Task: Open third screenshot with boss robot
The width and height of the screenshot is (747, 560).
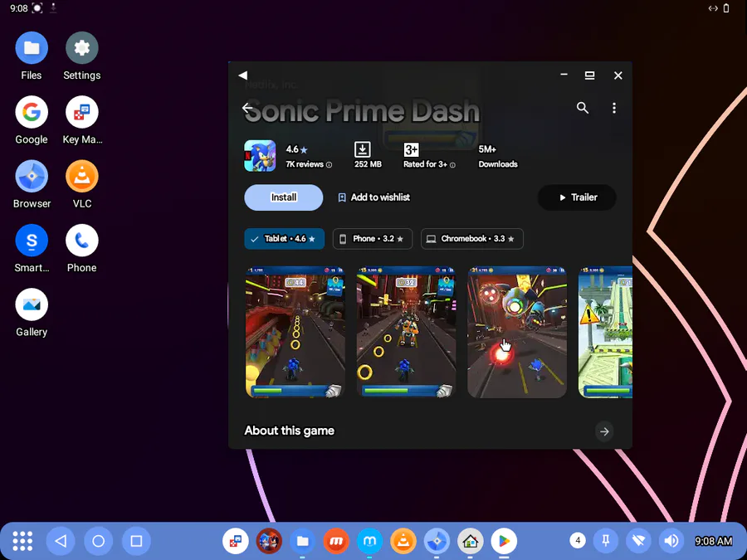Action: (x=517, y=332)
